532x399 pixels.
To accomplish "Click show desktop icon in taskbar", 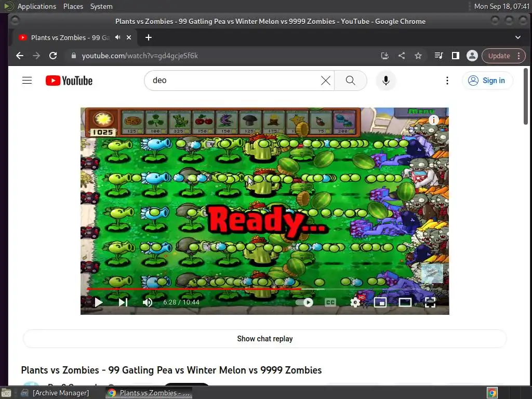I will coord(6,393).
